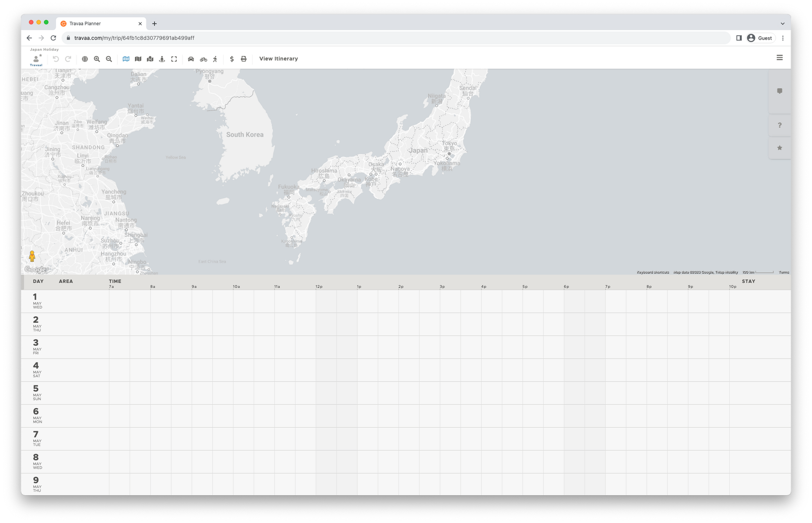The image size is (812, 523).
Task: Click the DAY column header
Action: (x=38, y=281)
